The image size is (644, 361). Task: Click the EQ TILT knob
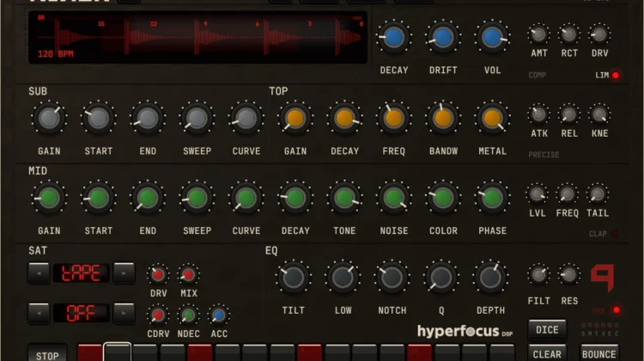click(x=294, y=278)
